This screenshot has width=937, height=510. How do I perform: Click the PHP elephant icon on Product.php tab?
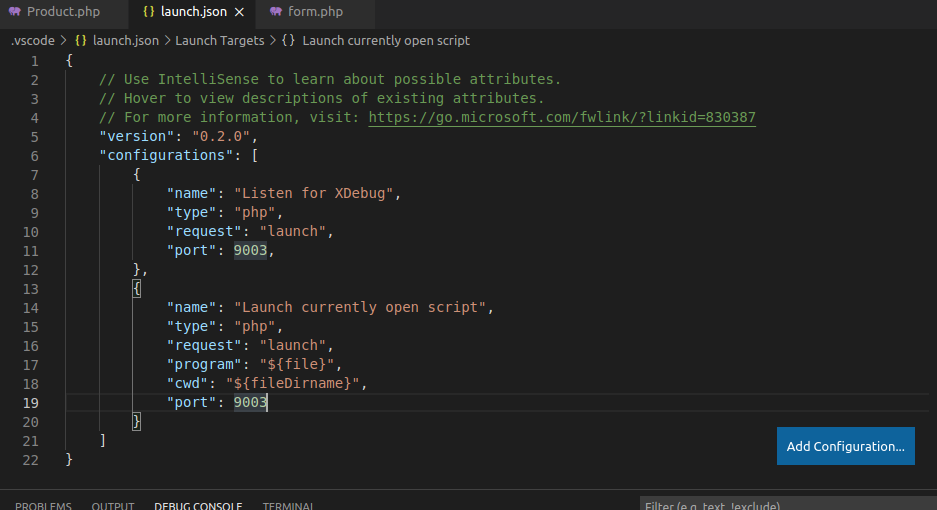(x=15, y=12)
